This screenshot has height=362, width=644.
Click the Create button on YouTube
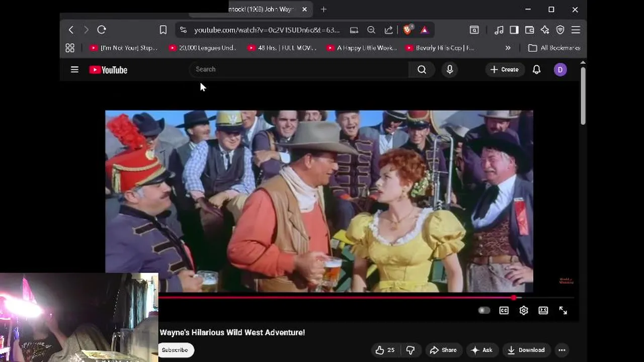(x=505, y=69)
